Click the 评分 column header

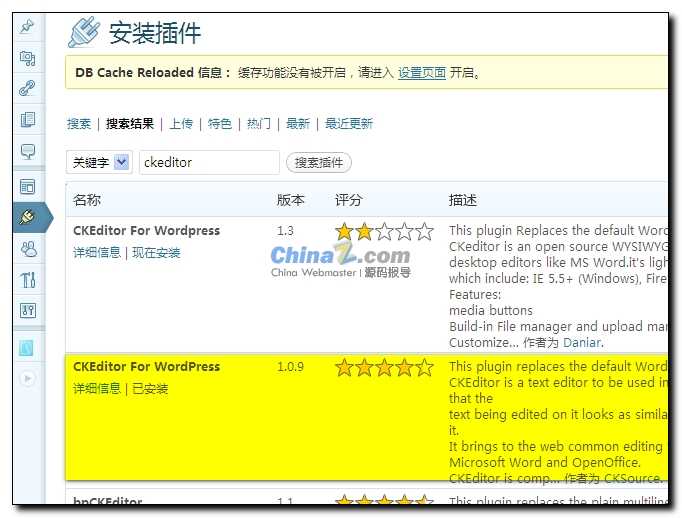pos(348,200)
